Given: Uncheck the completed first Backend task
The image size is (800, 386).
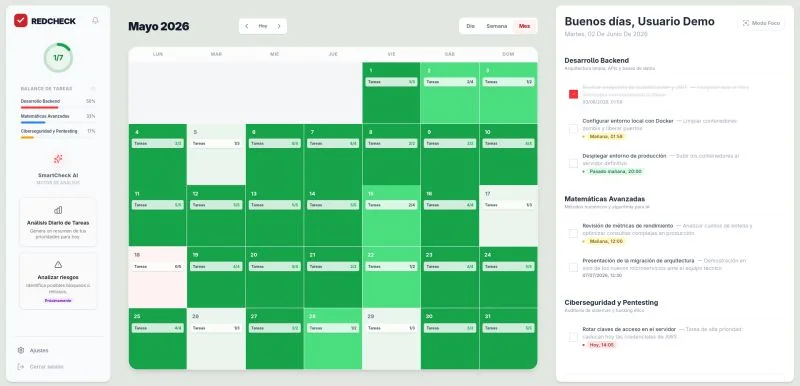Looking at the screenshot, I should [x=573, y=94].
